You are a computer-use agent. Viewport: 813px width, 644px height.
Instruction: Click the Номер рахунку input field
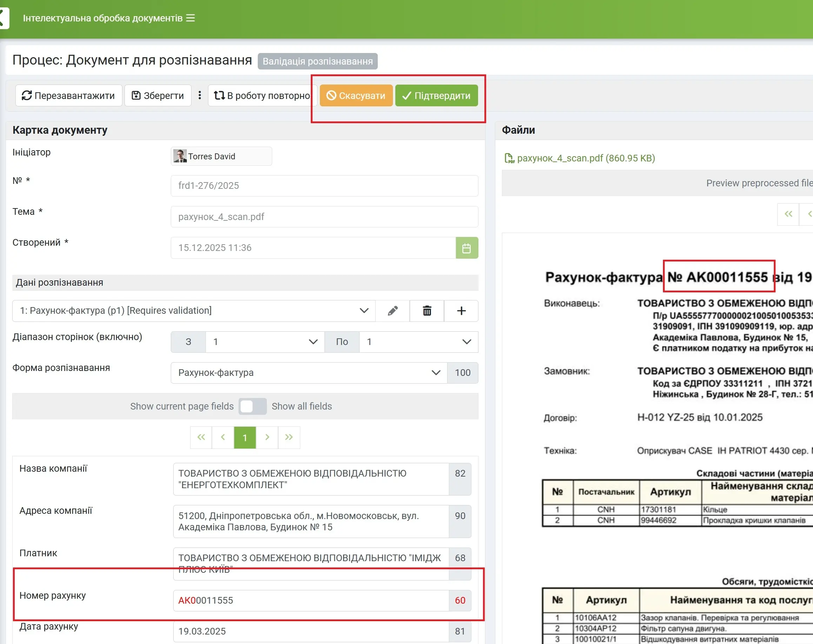[311, 600]
